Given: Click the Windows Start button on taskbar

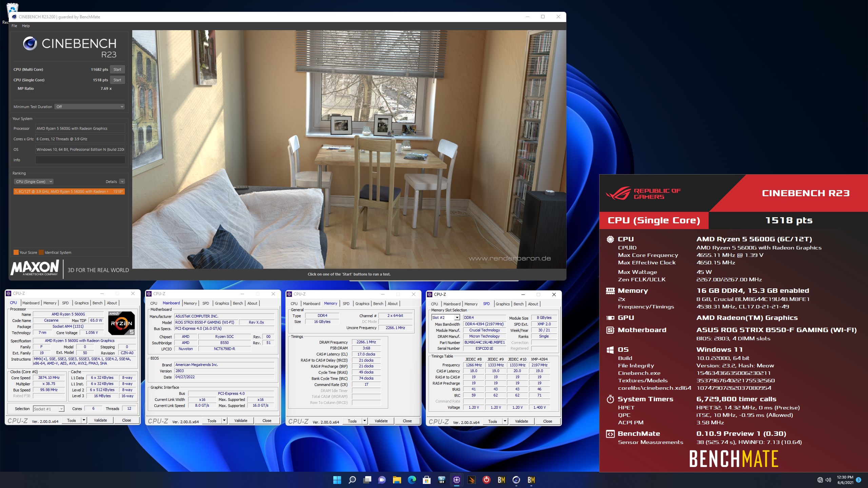Looking at the screenshot, I should point(337,480).
